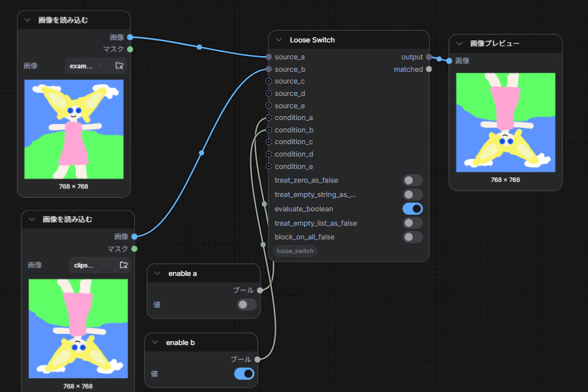Image resolution: width=588 pixels, height=392 pixels.
Task: Click the enable a node title
Action: tap(183, 273)
